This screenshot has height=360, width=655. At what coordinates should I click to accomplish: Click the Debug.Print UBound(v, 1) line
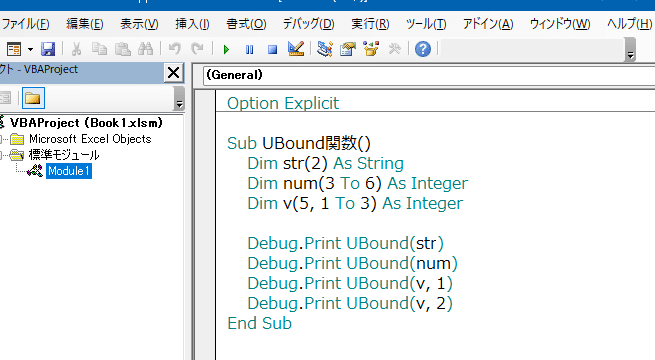pos(350,284)
